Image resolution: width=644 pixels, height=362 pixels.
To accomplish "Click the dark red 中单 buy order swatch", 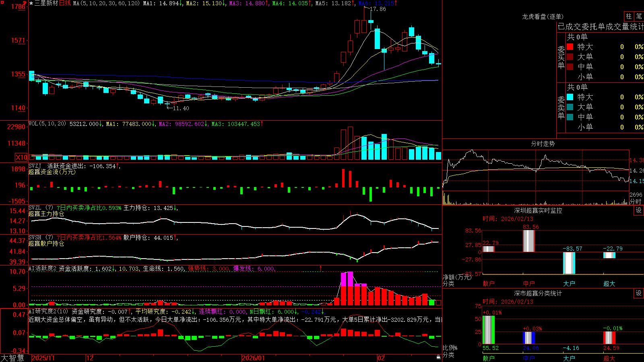I will (570, 66).
